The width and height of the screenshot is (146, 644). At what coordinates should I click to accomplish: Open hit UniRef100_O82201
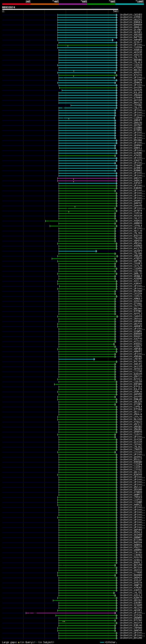point(131,20)
